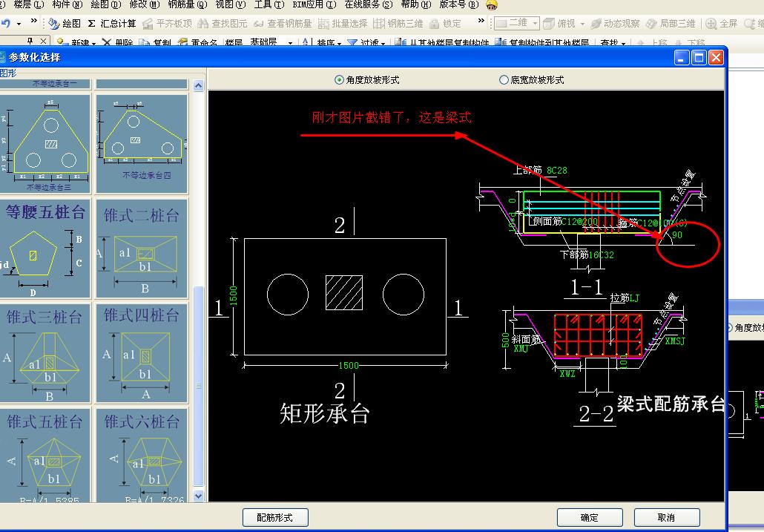The height and width of the screenshot is (532, 764).
Task: Open the 视图(V) menu
Action: (231, 4)
